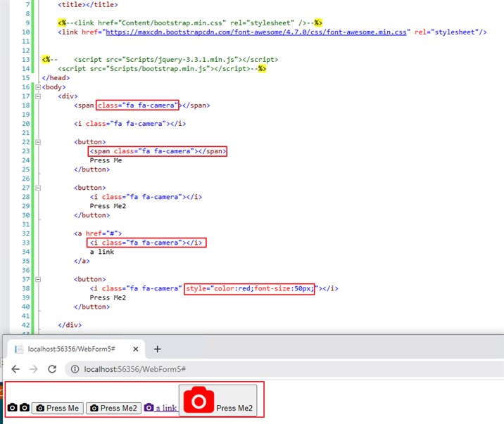This screenshot has width=504, height=424.
Task: Open a new browser tab
Action: 157,349
